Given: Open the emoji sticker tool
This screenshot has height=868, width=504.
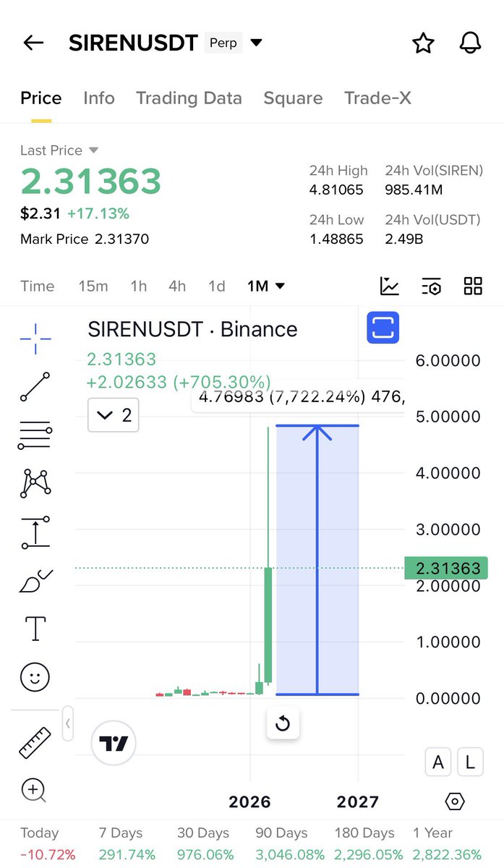Looking at the screenshot, I should pyautogui.click(x=35, y=678).
